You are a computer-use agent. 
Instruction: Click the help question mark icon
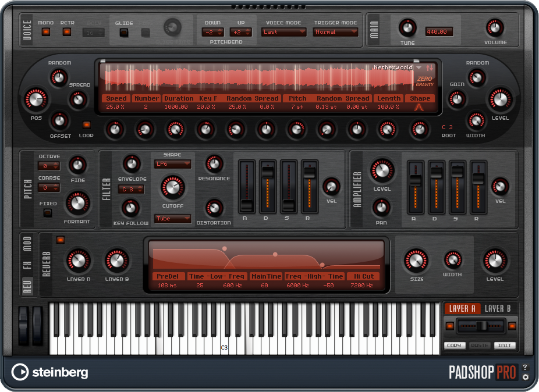point(526,366)
